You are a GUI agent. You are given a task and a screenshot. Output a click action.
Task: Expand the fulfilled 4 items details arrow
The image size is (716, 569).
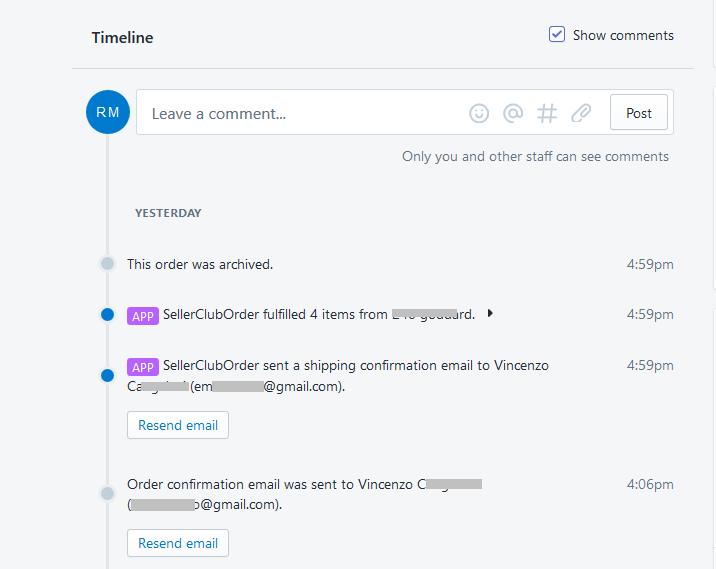click(490, 314)
